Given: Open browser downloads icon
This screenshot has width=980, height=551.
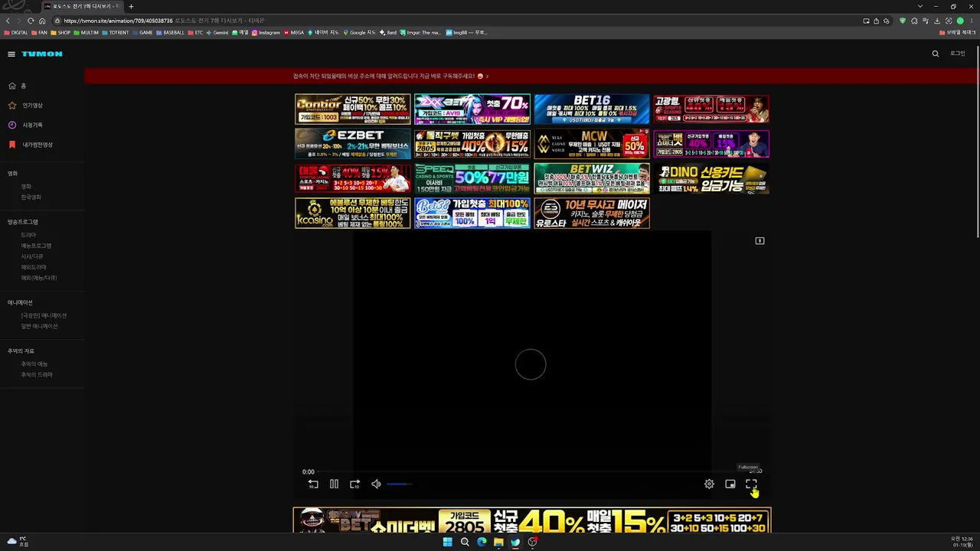Looking at the screenshot, I should pos(936,21).
